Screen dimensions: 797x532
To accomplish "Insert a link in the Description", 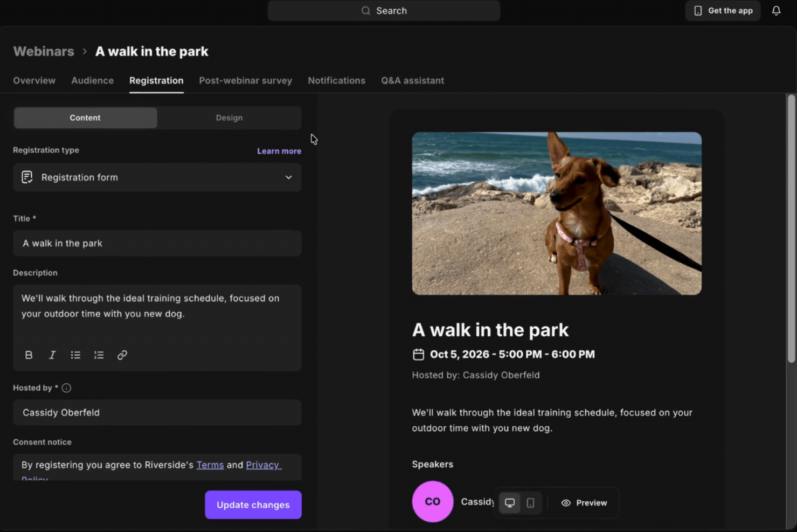I will (x=122, y=355).
